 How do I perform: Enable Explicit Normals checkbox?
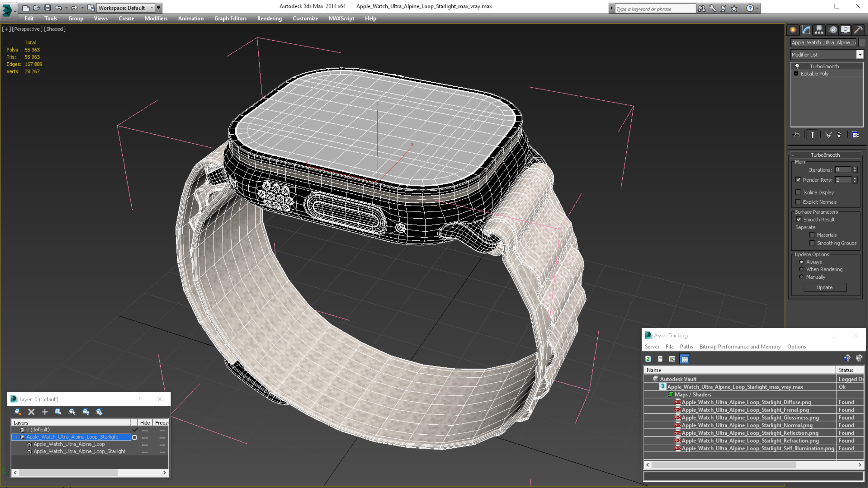798,202
